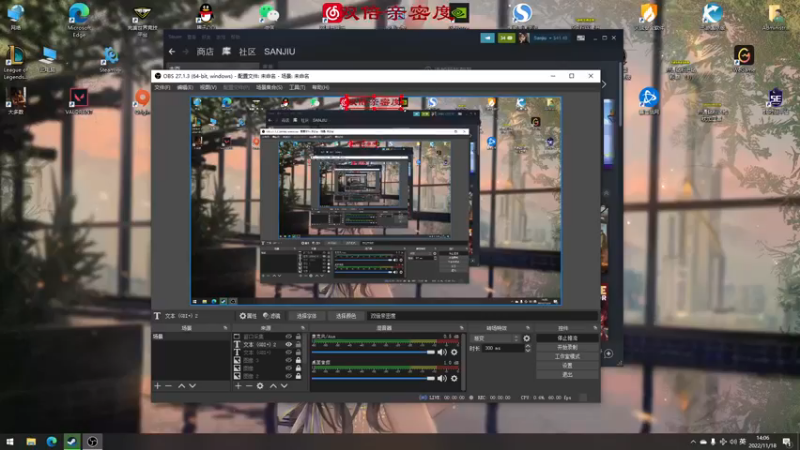Open VALORANT desktop shortcut

click(79, 101)
